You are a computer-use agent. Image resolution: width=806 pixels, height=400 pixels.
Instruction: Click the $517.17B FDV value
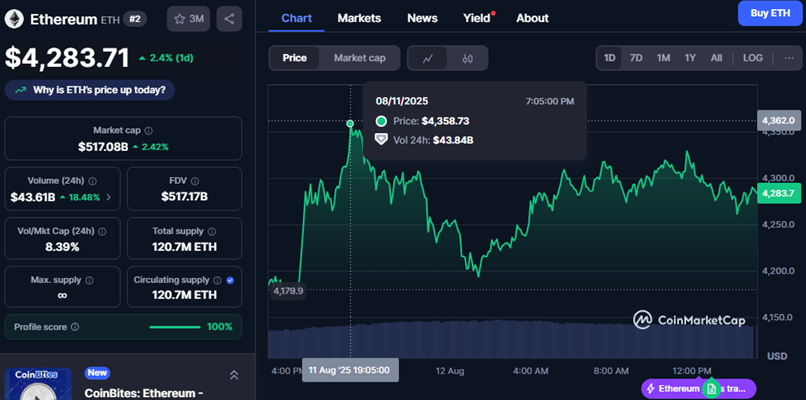click(x=184, y=196)
